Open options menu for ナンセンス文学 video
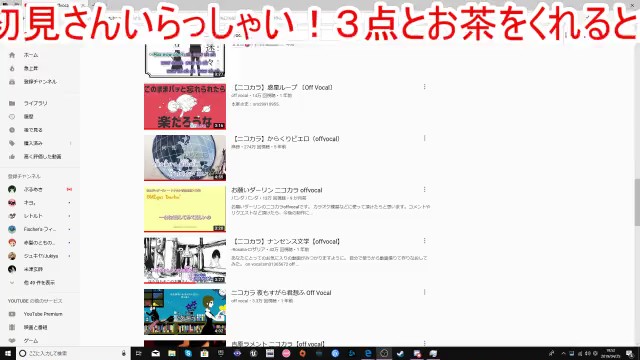This screenshot has height=360, width=640. [424, 241]
